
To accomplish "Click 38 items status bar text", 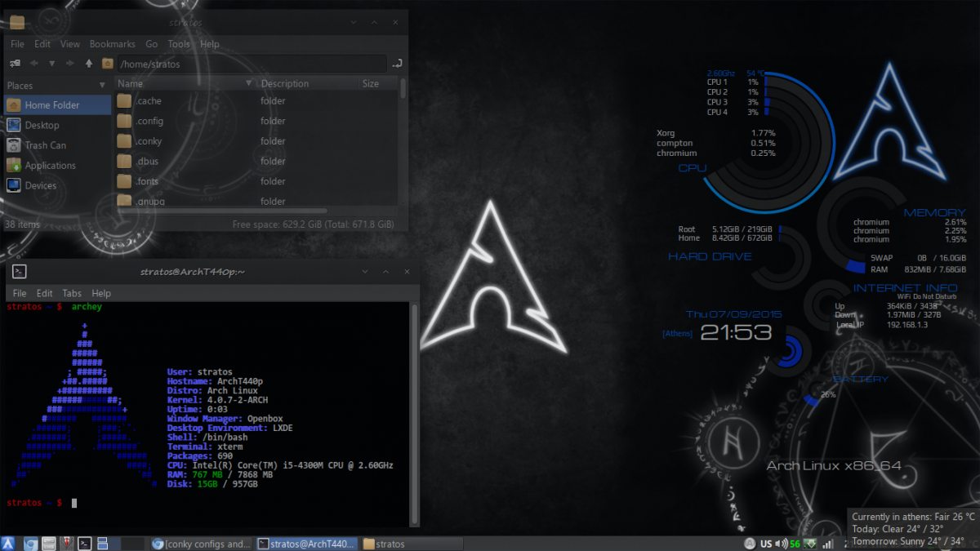I will click(x=23, y=224).
